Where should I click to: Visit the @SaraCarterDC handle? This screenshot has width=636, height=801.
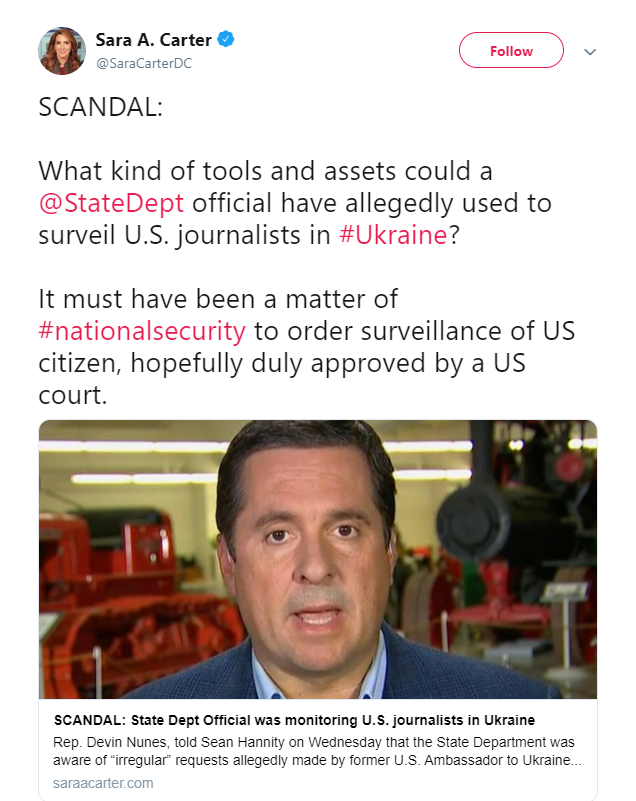coord(144,63)
